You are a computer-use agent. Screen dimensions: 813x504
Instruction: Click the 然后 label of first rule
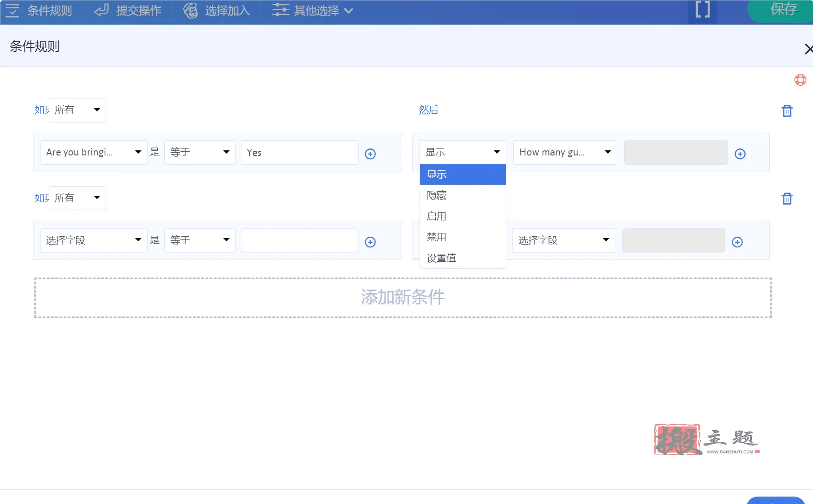pos(428,110)
